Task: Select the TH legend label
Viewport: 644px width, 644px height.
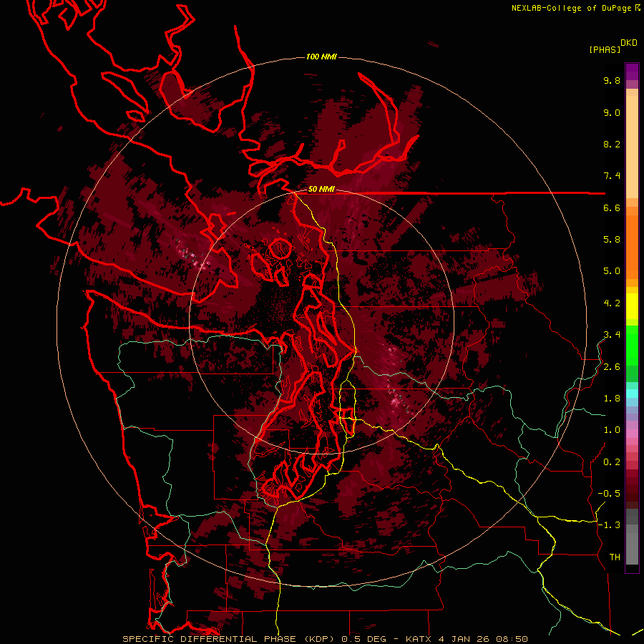Action: pyautogui.click(x=615, y=557)
